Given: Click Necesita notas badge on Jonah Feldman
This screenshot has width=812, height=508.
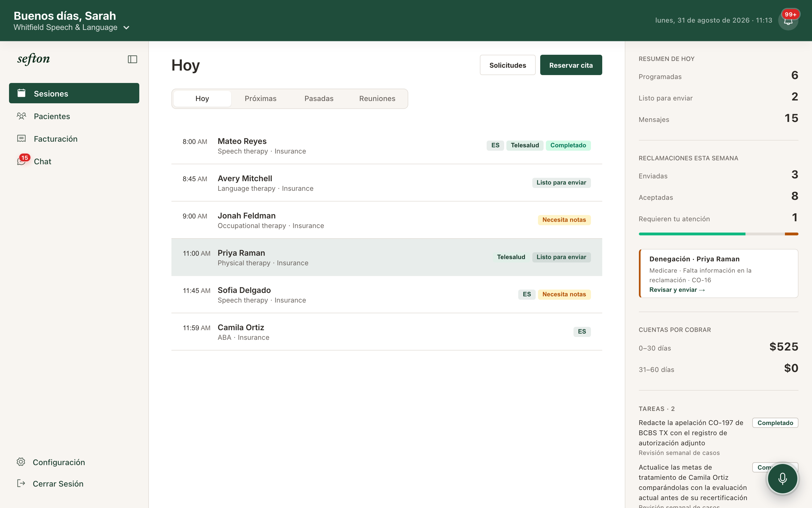Looking at the screenshot, I should coord(564,220).
